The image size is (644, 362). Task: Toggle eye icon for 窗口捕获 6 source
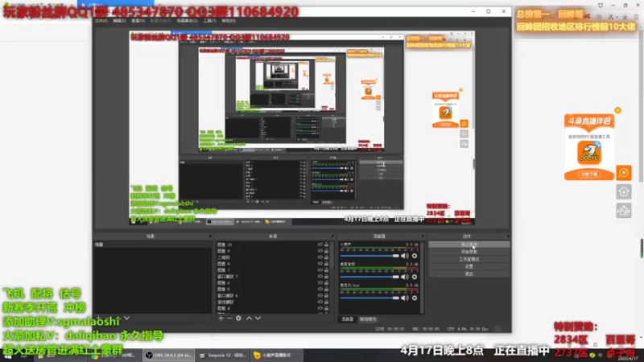(320, 295)
